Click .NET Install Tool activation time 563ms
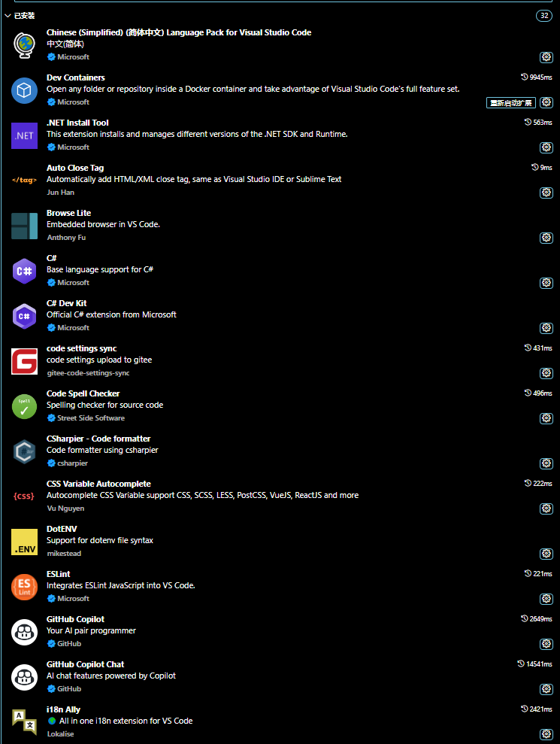Screen dimensions: 560x744 click(538, 122)
